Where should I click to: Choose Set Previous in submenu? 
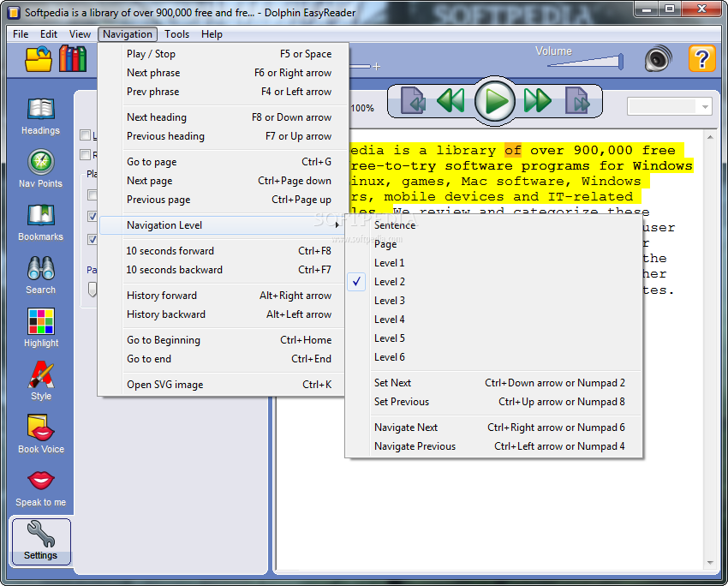click(494, 402)
